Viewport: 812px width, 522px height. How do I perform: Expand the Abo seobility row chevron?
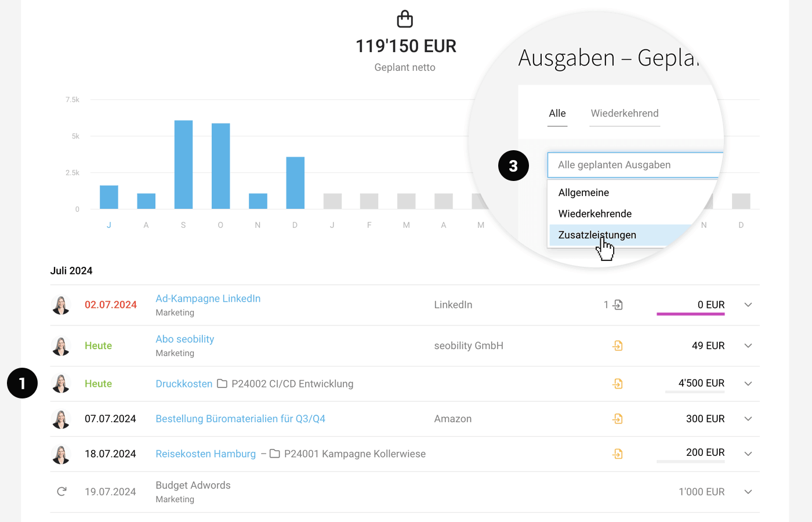click(748, 346)
